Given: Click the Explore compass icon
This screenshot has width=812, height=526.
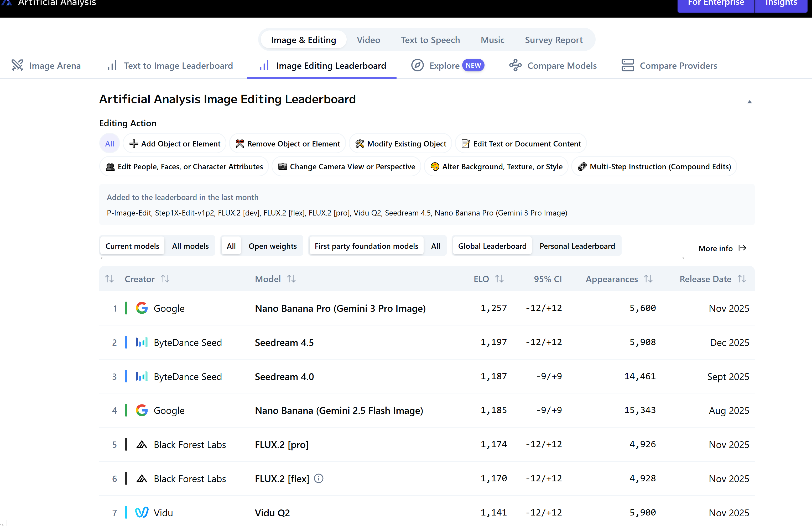Looking at the screenshot, I should [417, 65].
